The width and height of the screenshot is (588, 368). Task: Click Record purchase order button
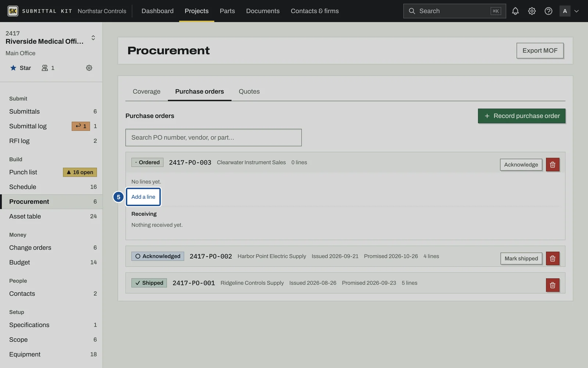(521, 116)
